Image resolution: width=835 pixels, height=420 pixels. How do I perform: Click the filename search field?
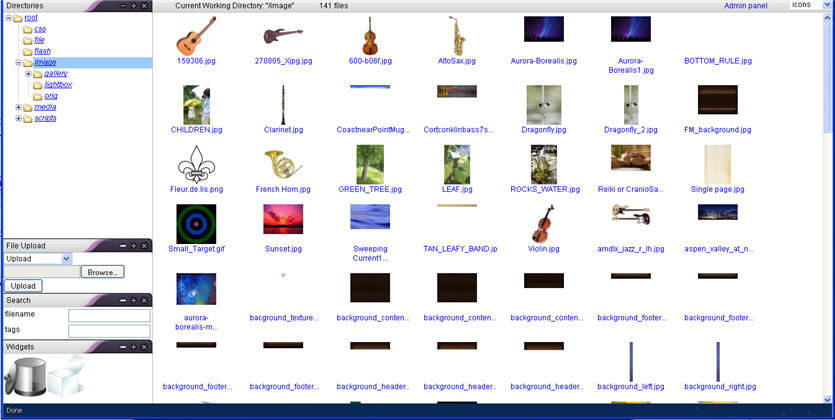pos(109,315)
